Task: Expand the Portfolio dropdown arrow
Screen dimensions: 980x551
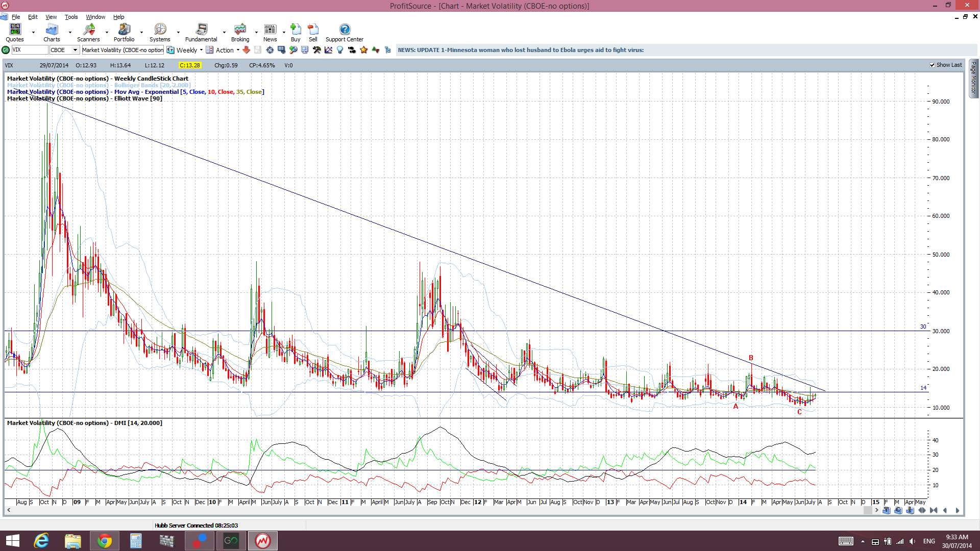Action: tap(141, 32)
